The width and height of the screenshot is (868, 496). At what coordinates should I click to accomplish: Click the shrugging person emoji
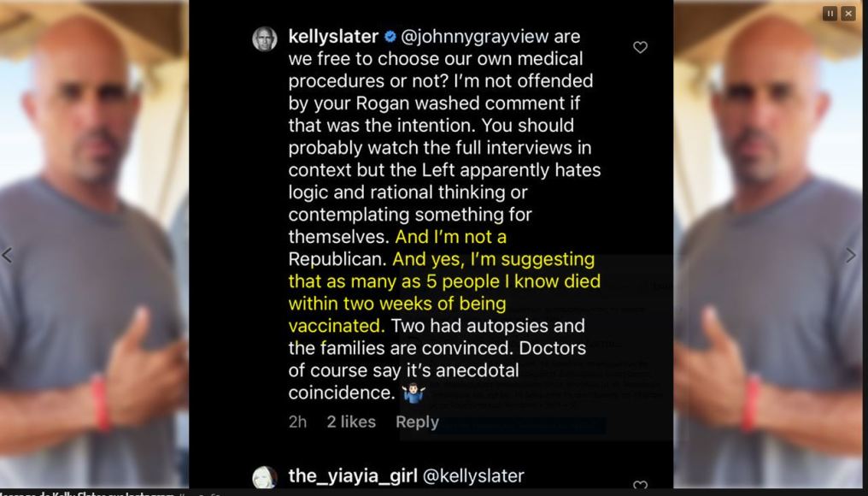[x=413, y=393]
